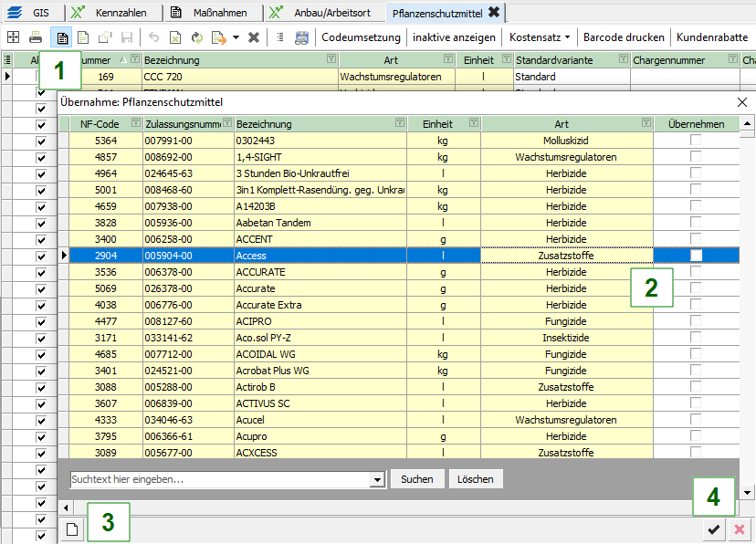Viewport: 756px width, 544px height.
Task: Tick the Übernehmen checkbox for Access
Action: pyautogui.click(x=697, y=256)
